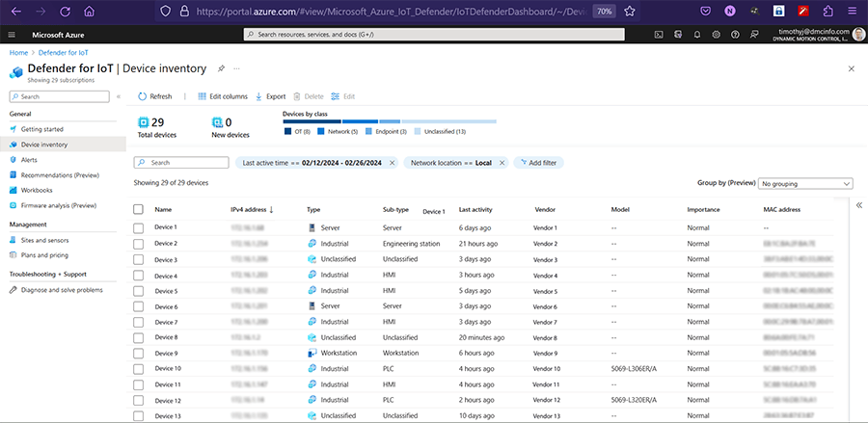Tick the checkbox for Device 1
This screenshot has width=868, height=423.
(x=138, y=227)
